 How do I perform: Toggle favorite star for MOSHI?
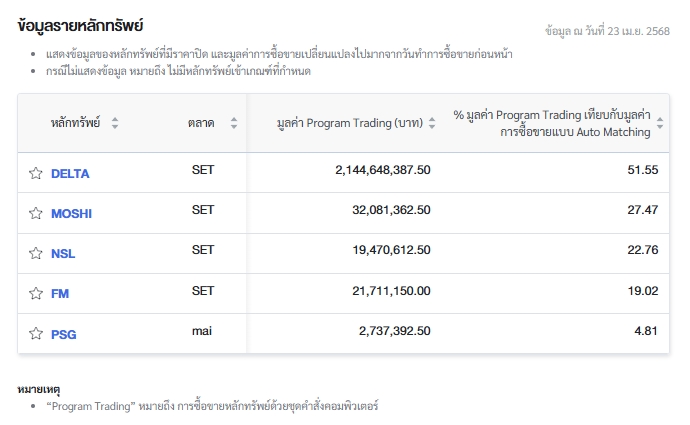36,213
